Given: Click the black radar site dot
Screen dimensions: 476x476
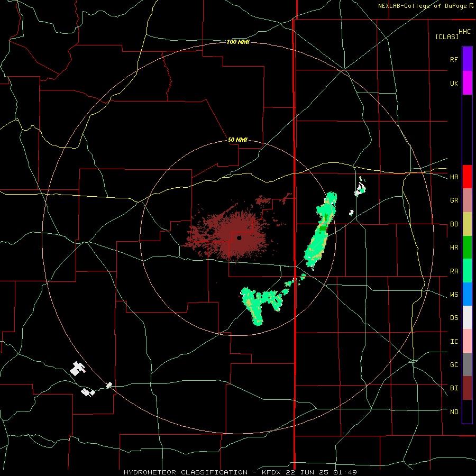Looking at the screenshot, I should coord(239,238).
